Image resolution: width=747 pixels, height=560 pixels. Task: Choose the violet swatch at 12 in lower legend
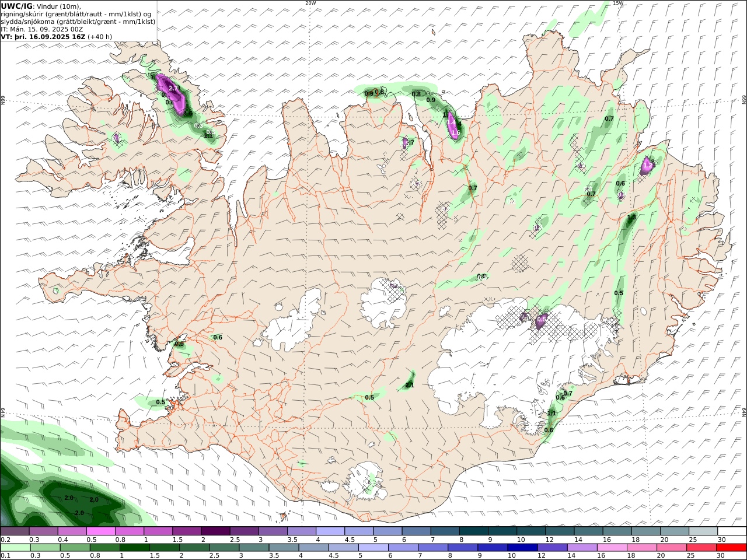551,548
